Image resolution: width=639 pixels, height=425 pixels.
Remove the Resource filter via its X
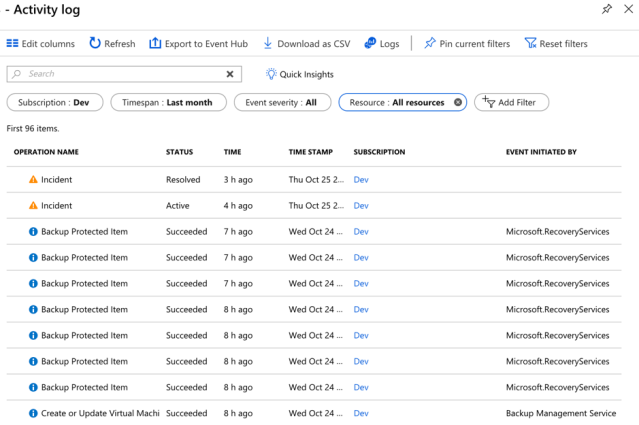(458, 102)
